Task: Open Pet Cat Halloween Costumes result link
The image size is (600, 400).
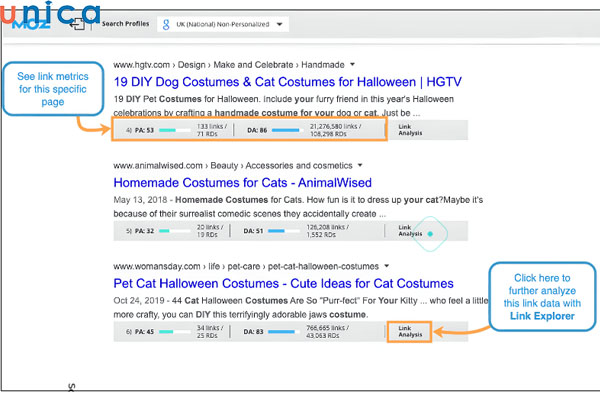Action: pyautogui.click(x=283, y=284)
